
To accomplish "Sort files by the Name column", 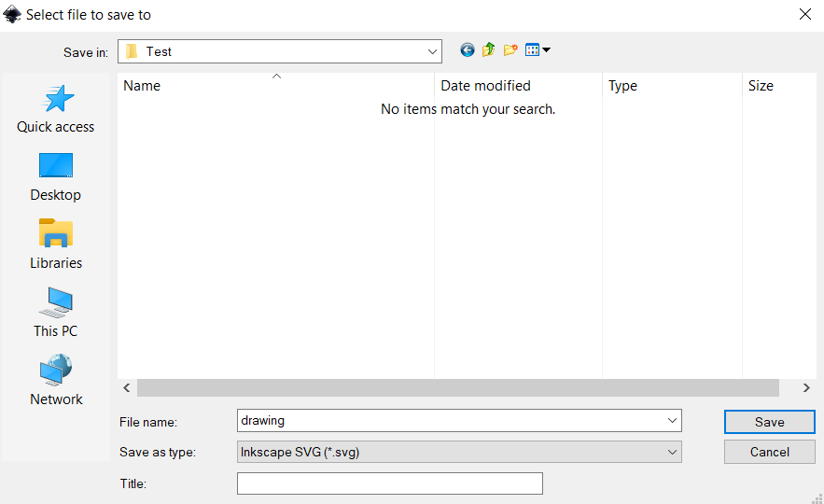I will click(275, 86).
